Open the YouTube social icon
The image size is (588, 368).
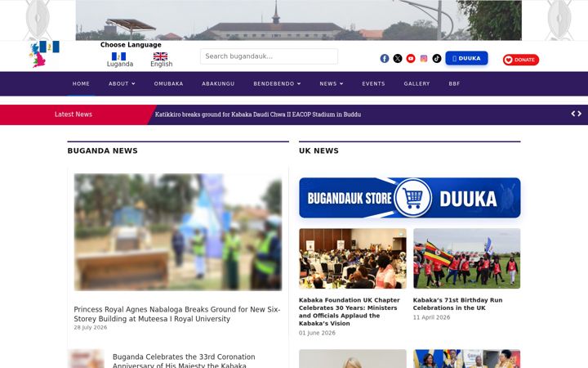tap(411, 58)
